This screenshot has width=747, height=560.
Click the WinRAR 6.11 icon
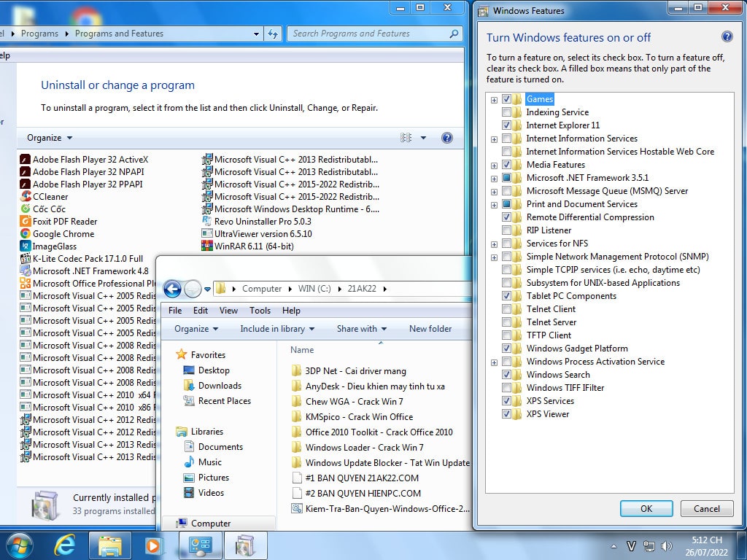click(x=207, y=246)
